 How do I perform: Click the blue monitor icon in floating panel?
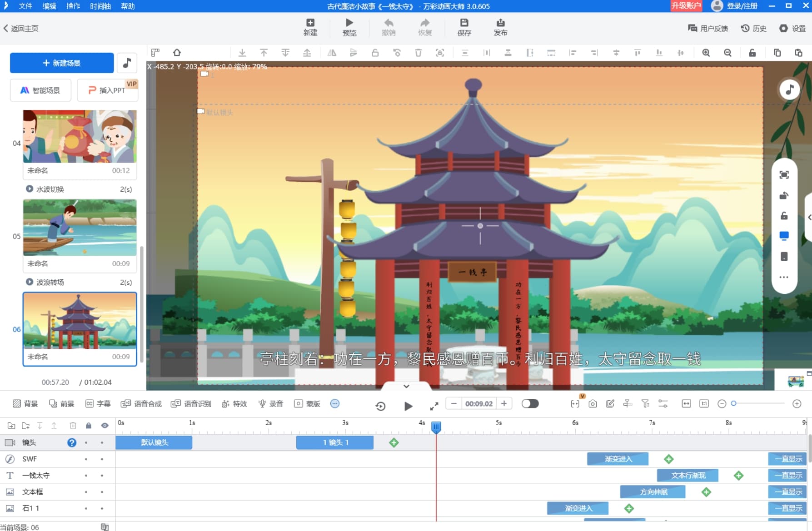tap(784, 236)
